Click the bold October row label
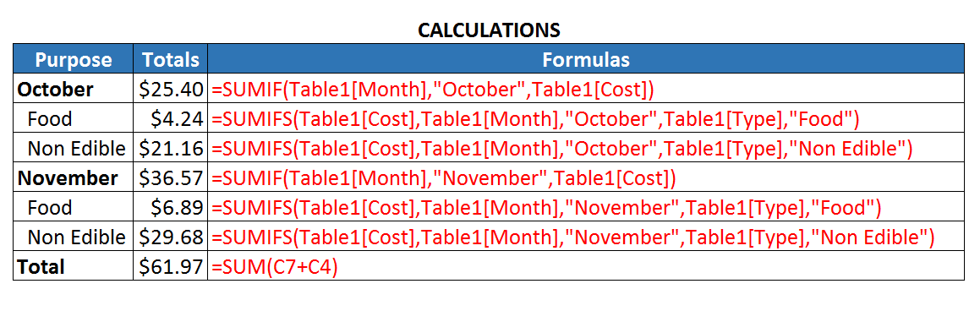The height and width of the screenshot is (311, 980). [x=55, y=90]
